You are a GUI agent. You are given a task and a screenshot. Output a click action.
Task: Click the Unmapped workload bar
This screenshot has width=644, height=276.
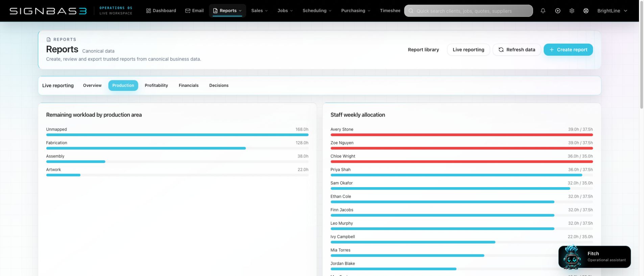point(177,135)
